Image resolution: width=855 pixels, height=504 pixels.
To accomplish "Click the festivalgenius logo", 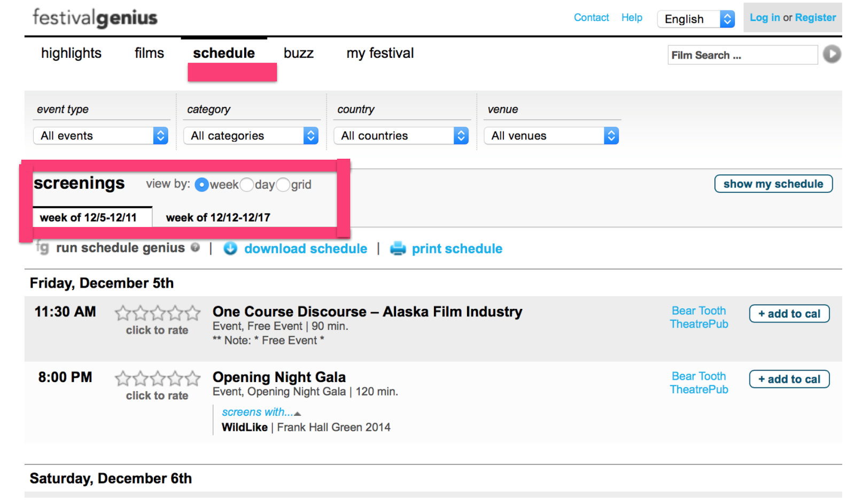I will click(95, 18).
